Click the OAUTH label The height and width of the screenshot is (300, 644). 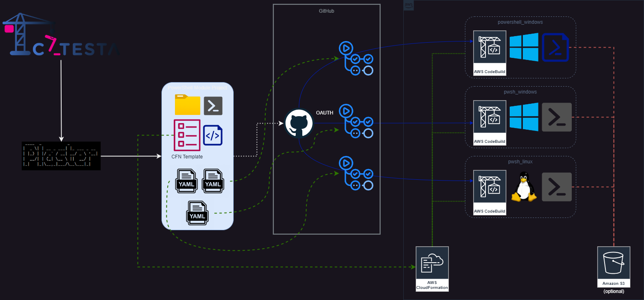point(325,112)
